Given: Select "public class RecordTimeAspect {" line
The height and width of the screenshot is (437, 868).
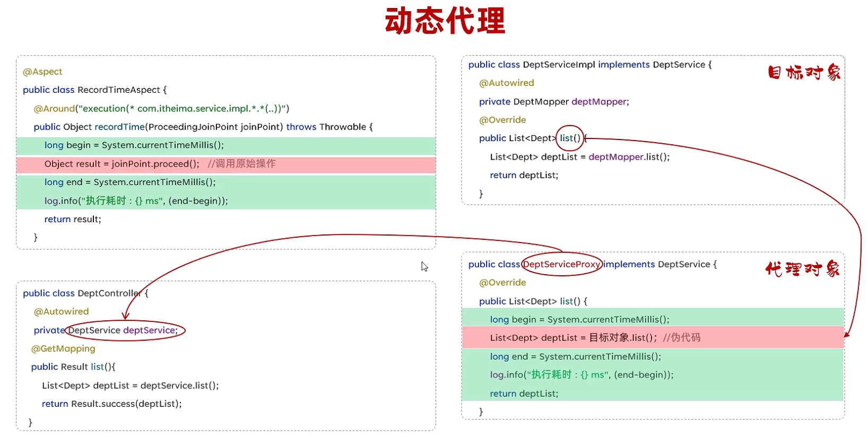Looking at the screenshot, I should pos(94,90).
